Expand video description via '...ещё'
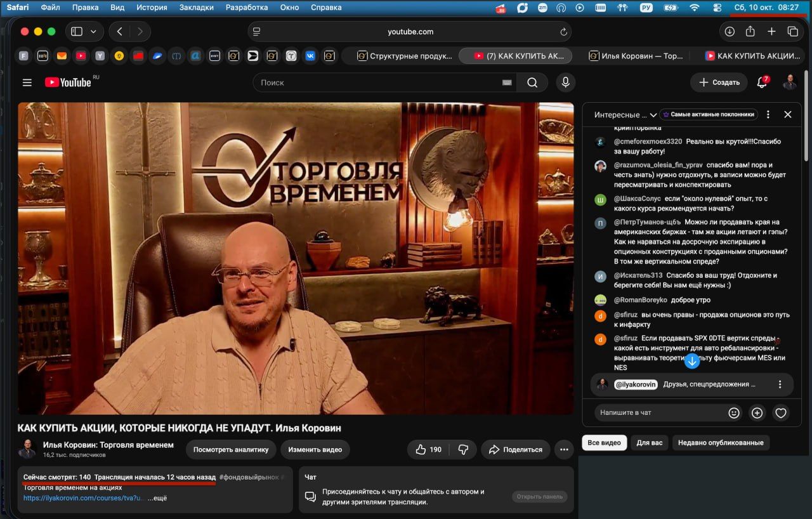The height and width of the screenshot is (519, 812). (157, 499)
